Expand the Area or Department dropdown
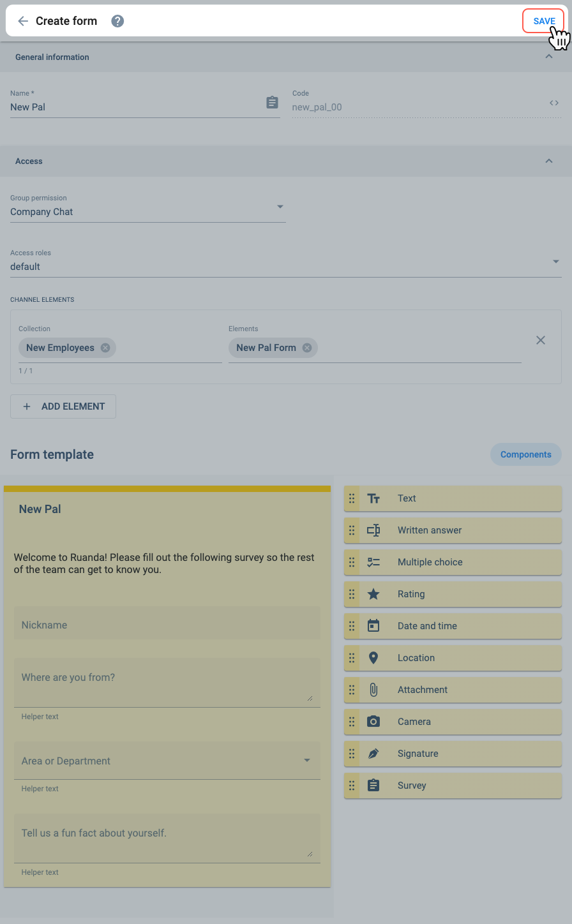The height and width of the screenshot is (924, 572). point(167,761)
